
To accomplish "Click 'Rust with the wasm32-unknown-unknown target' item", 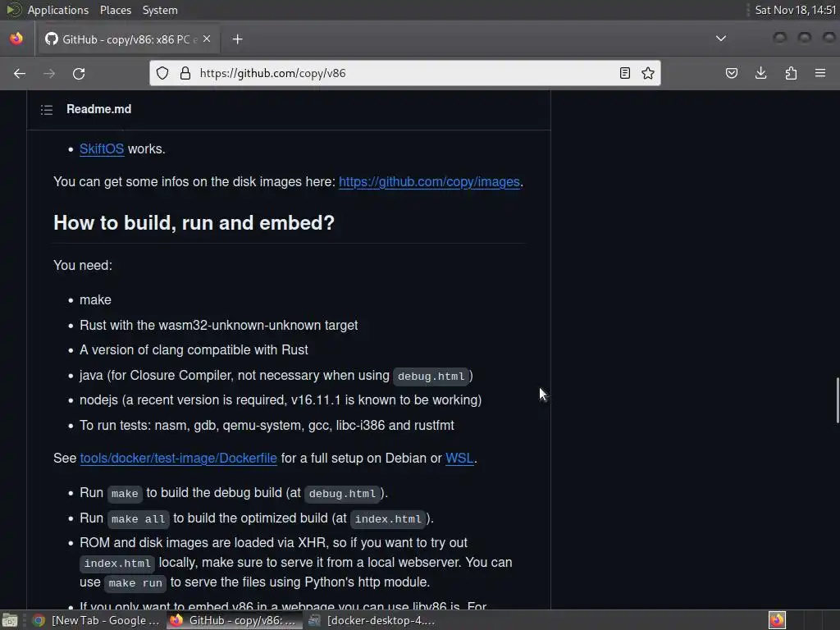I will click(218, 325).
